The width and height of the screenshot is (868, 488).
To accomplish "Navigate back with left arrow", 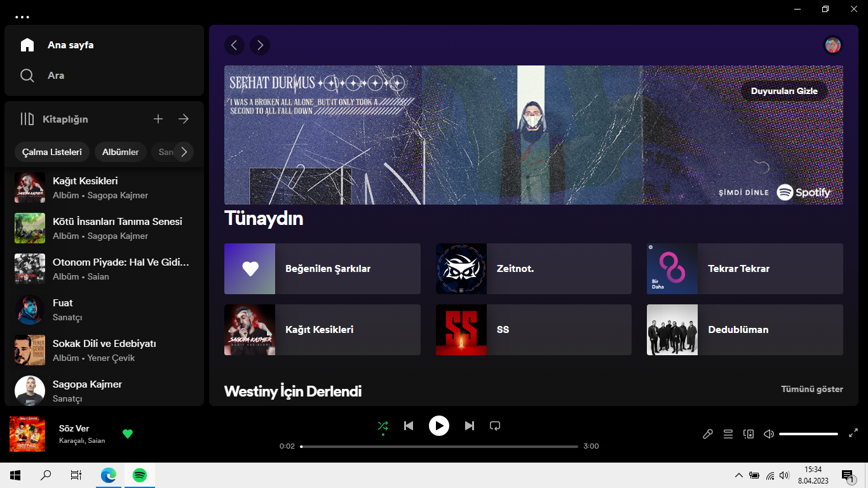I will coord(234,45).
